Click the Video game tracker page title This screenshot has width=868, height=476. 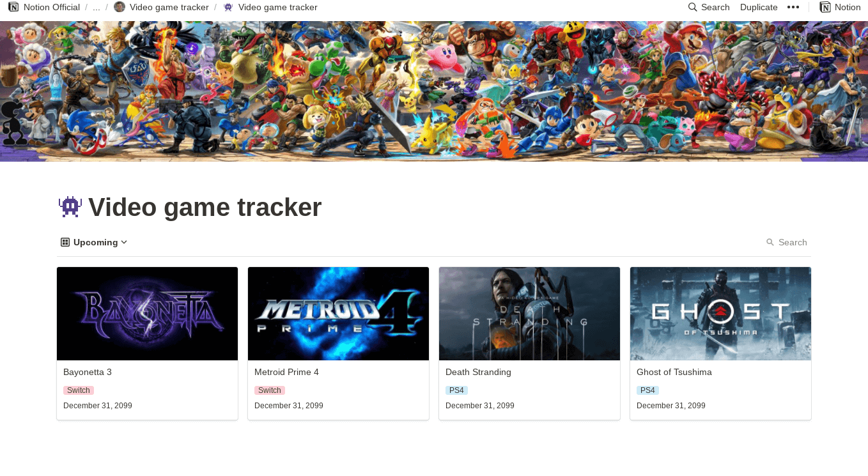coord(205,208)
